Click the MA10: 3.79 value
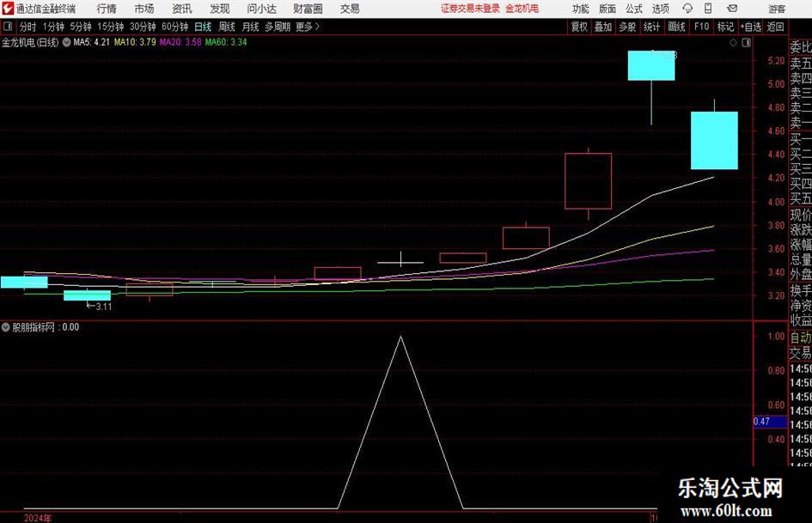The image size is (812, 523). pyautogui.click(x=135, y=42)
